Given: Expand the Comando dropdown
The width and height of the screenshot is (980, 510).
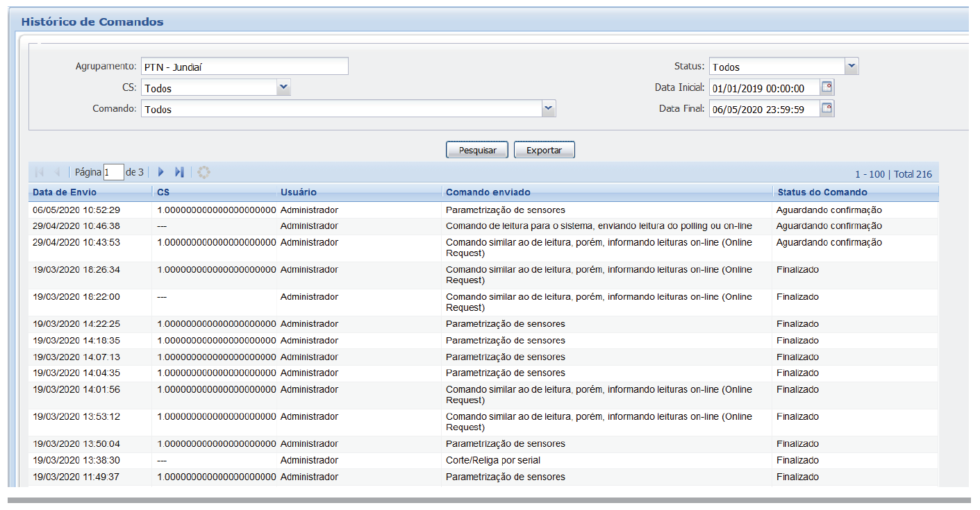Looking at the screenshot, I should coord(549,108).
